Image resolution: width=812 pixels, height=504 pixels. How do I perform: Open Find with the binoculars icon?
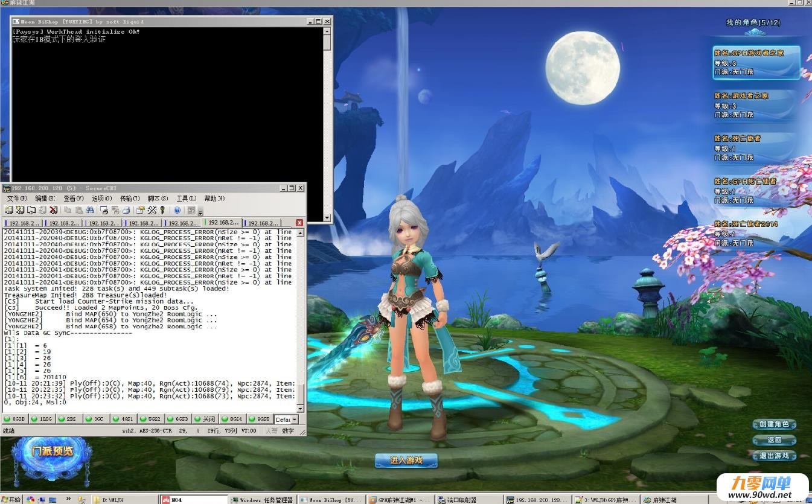89,210
